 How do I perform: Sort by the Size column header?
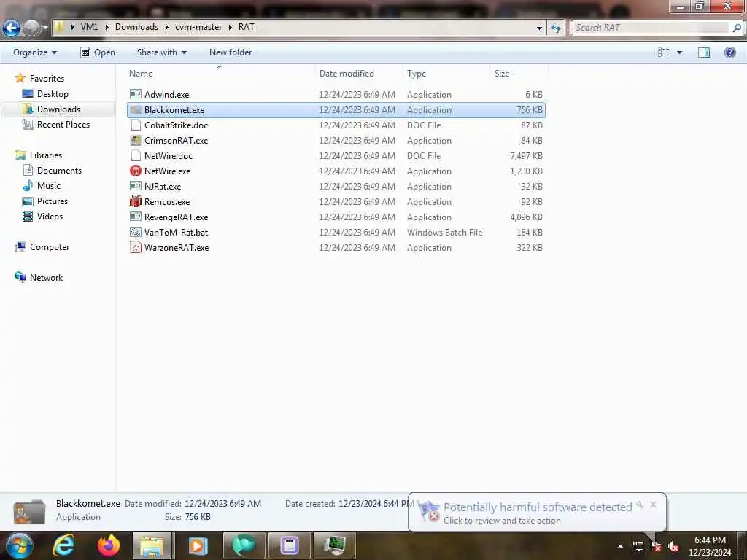pos(502,74)
